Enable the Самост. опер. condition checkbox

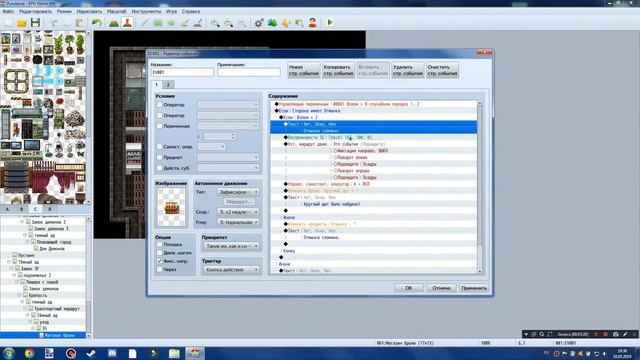coord(160,147)
